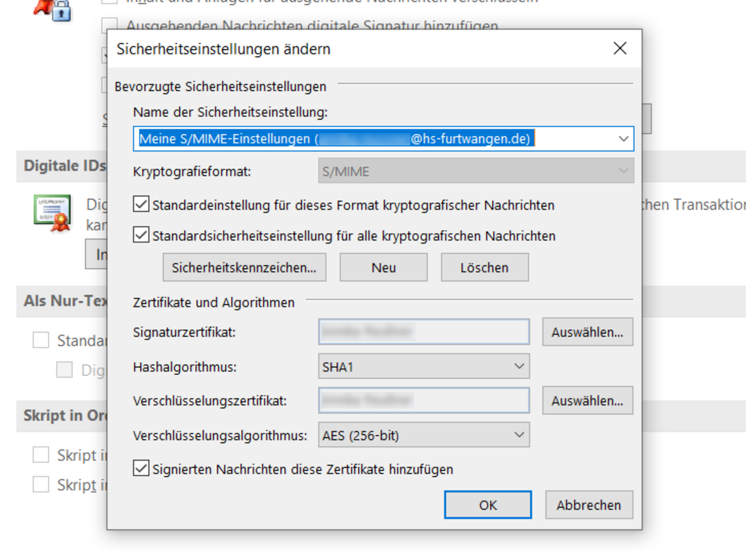Click the Sicherheitskennzeichen... button
Image resolution: width=746 pixels, height=560 pixels.
pyautogui.click(x=244, y=267)
